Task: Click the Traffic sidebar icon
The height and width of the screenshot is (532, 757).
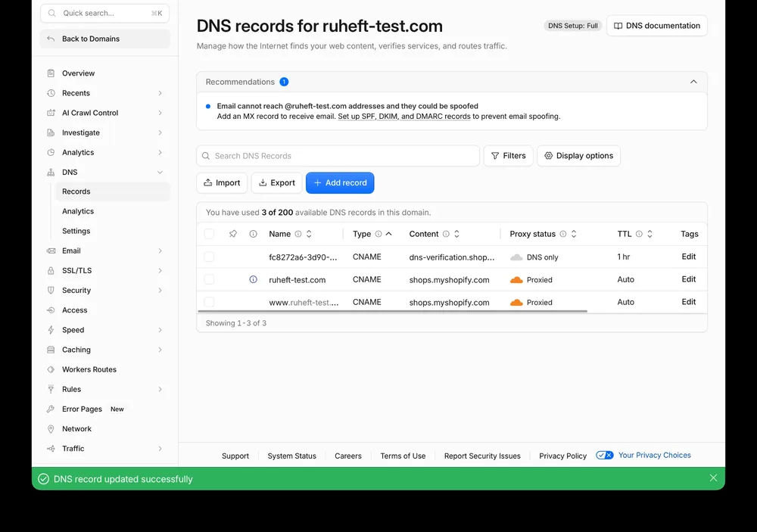Action: [x=51, y=449]
